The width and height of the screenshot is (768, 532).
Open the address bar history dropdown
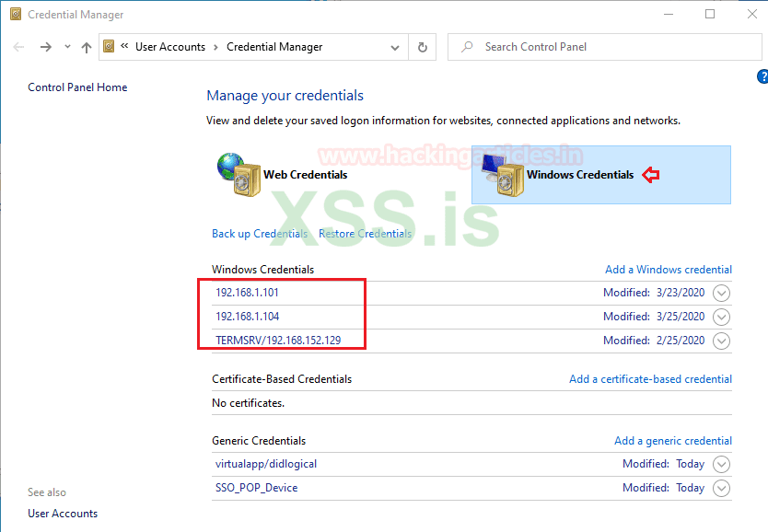click(x=395, y=47)
